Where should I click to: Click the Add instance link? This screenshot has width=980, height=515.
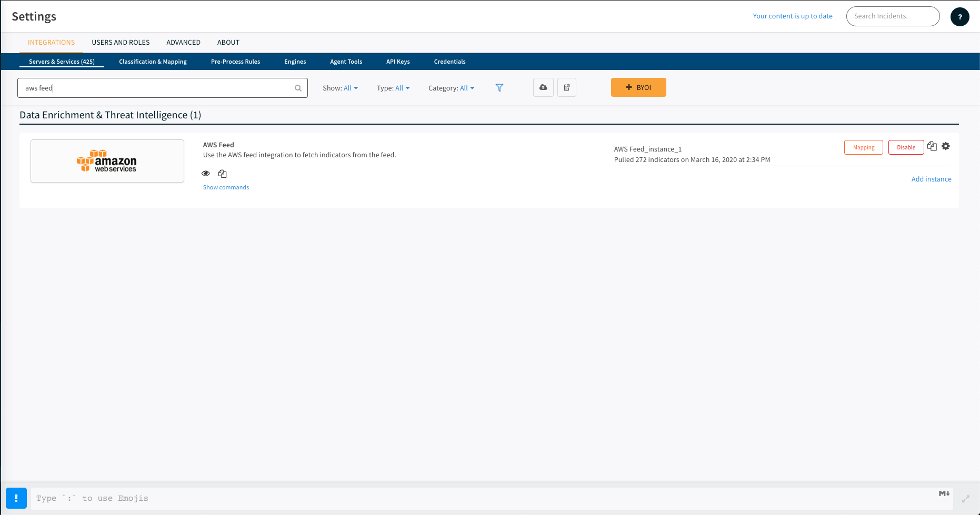click(931, 179)
